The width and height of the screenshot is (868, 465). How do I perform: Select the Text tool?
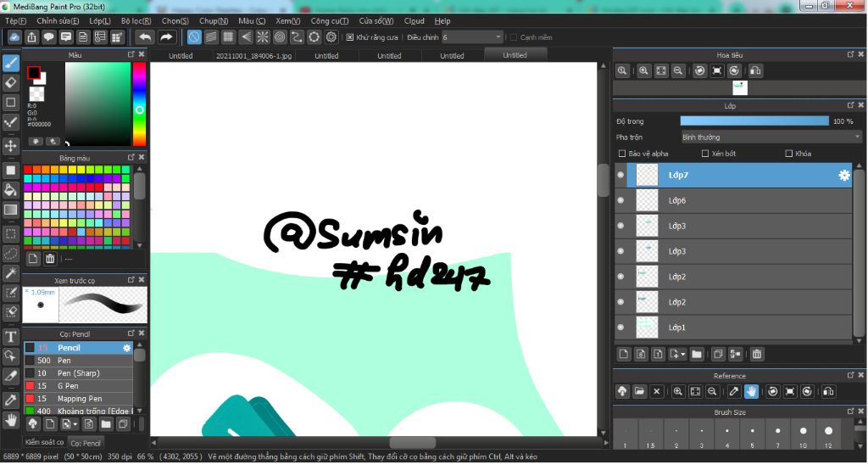click(10, 336)
